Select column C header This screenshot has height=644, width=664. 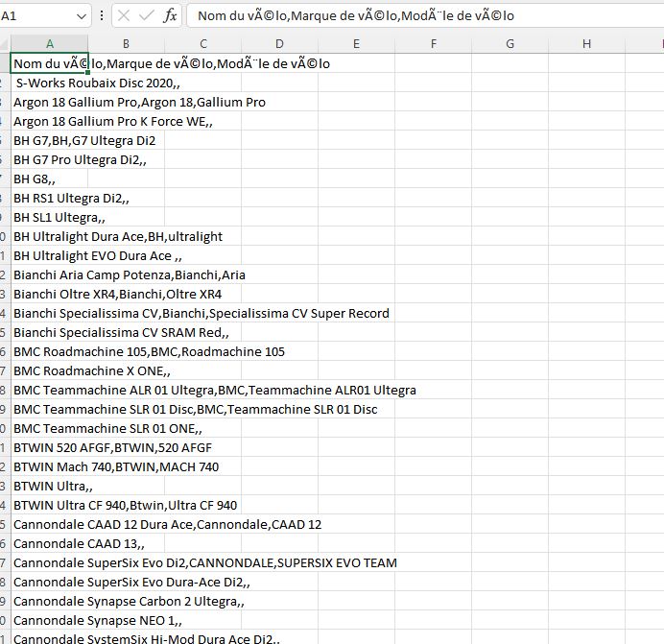(x=202, y=43)
